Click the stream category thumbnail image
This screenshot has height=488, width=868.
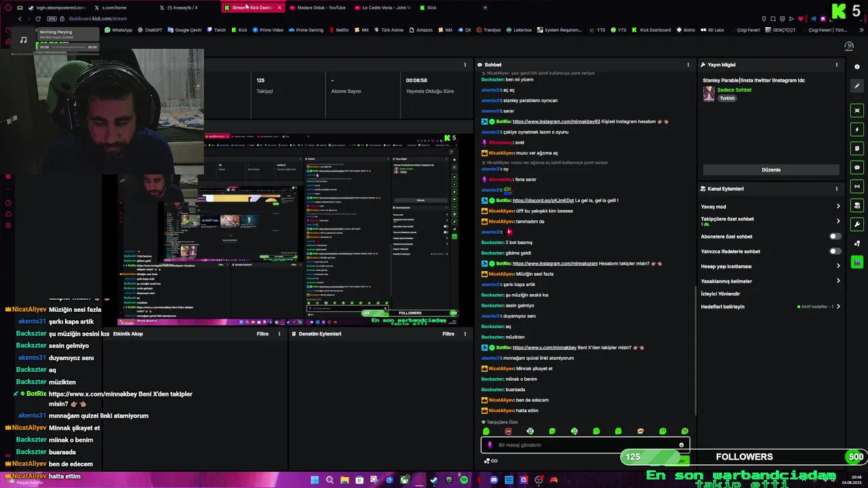[x=709, y=94]
